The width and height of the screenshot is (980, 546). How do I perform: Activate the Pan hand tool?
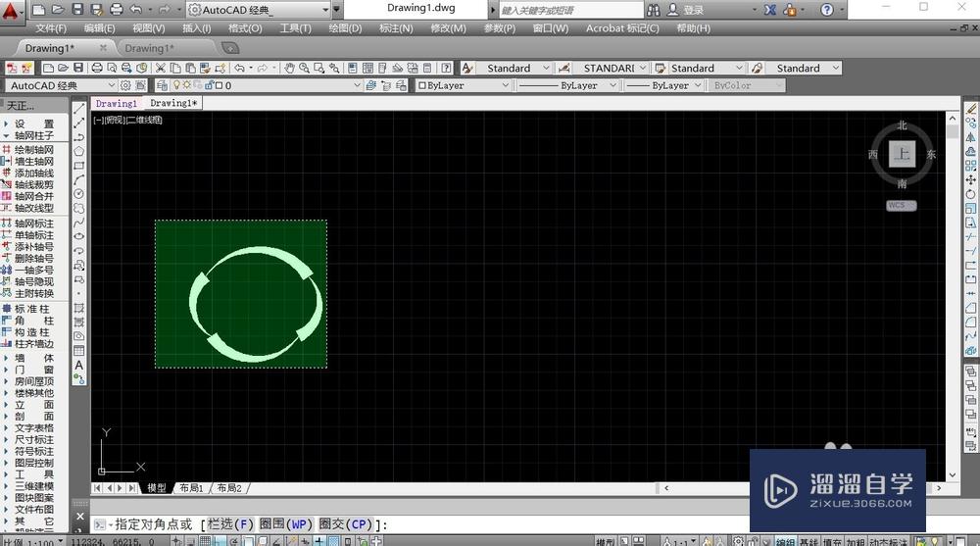[x=289, y=68]
